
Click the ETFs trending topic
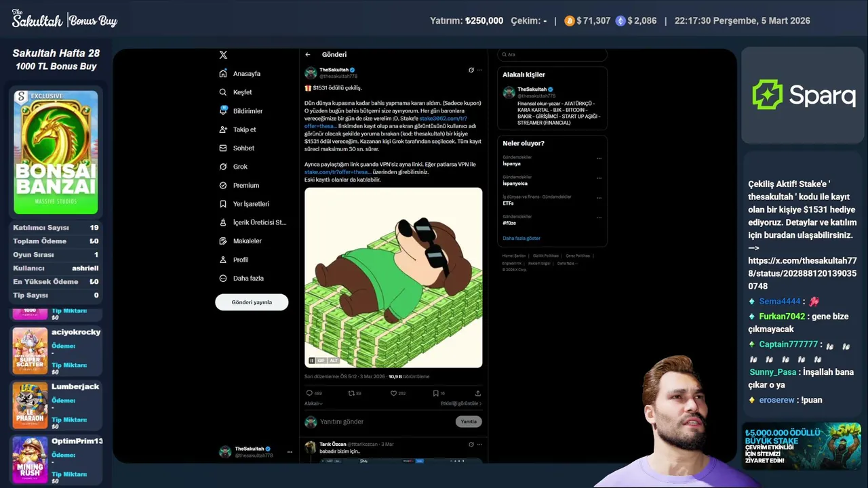tap(508, 203)
